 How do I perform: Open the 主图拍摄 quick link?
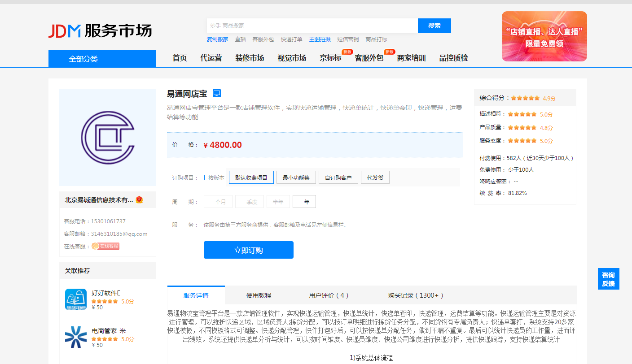320,39
